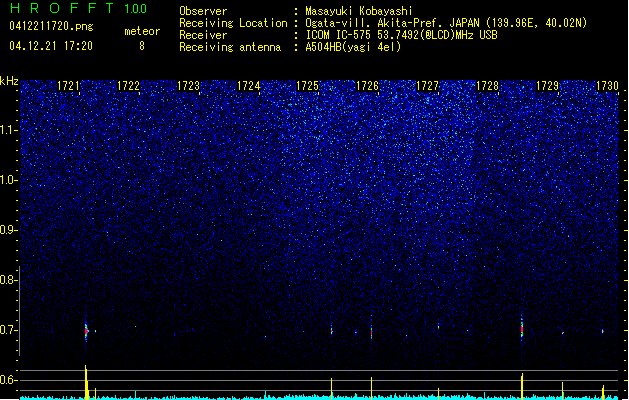This screenshot has height=400, width=629.
Task: Click the yellow power spike between 1728 and 1729
Action: (522, 386)
